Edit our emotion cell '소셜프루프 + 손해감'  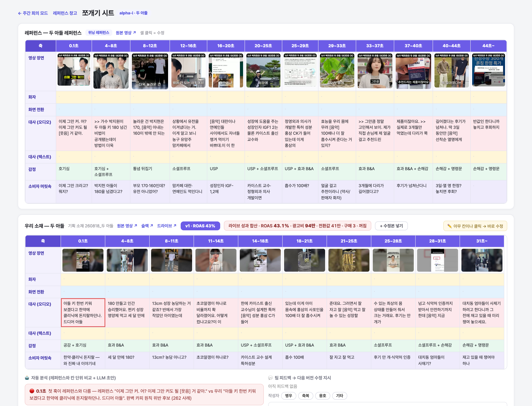(437, 346)
